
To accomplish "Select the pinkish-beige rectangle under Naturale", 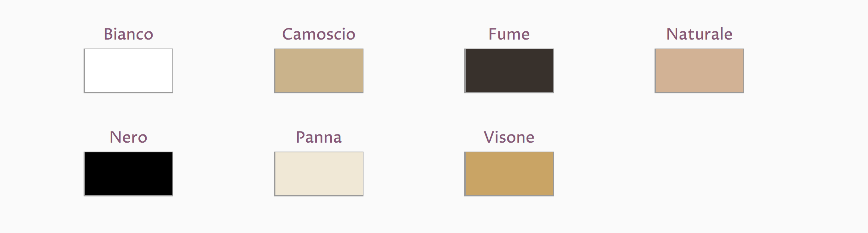I will pos(699,71).
